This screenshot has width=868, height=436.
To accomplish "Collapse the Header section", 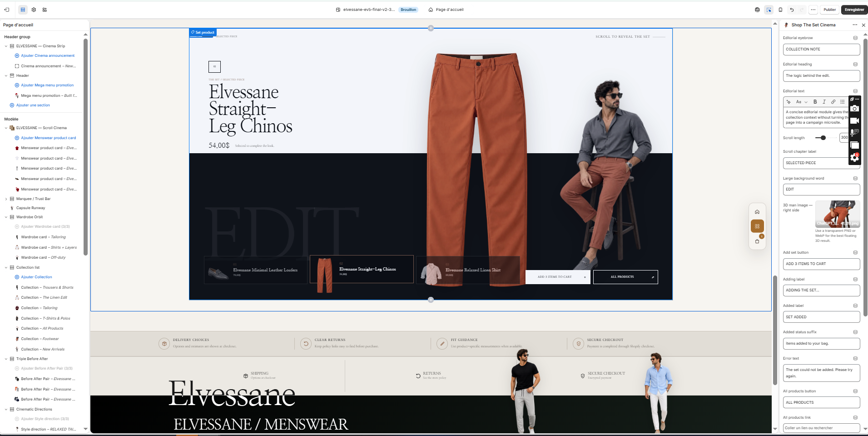I will 6,75.
